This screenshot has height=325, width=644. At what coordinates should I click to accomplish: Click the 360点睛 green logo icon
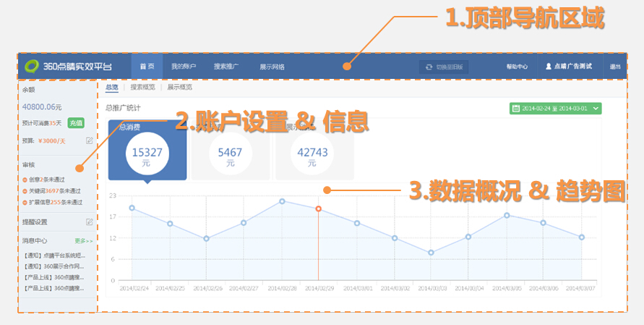[x=32, y=67]
